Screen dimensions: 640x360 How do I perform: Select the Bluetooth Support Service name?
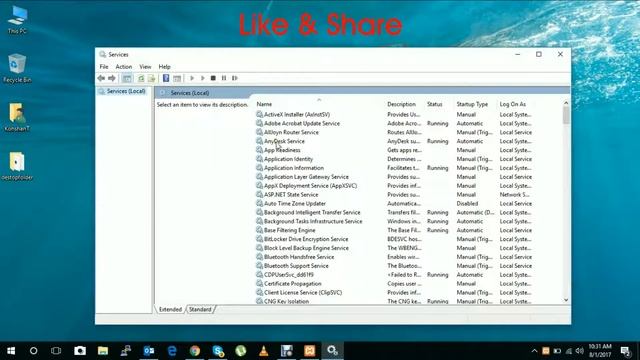click(296, 266)
